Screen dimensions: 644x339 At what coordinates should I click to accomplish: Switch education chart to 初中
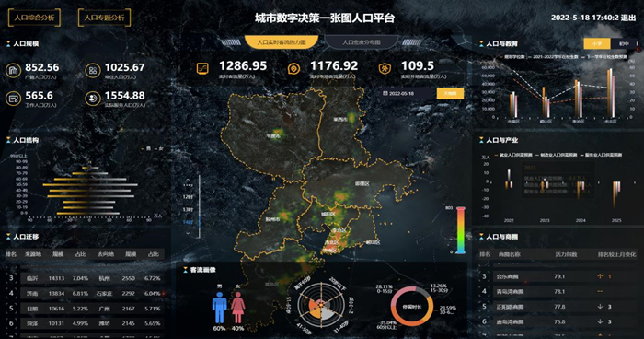624,43
